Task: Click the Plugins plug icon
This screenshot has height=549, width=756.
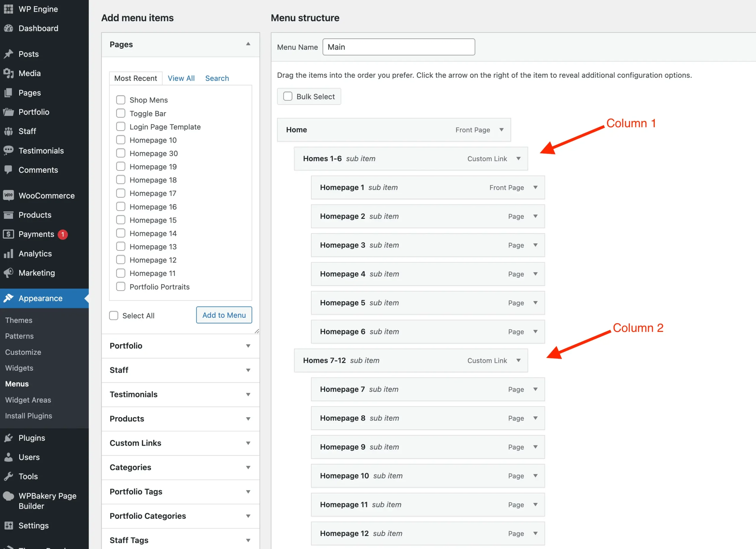Action: [x=8, y=438]
